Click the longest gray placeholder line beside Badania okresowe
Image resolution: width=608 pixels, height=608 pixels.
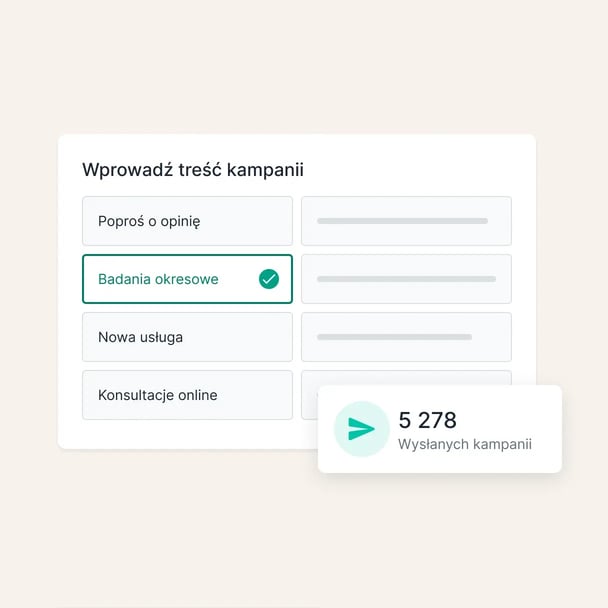tap(406, 279)
